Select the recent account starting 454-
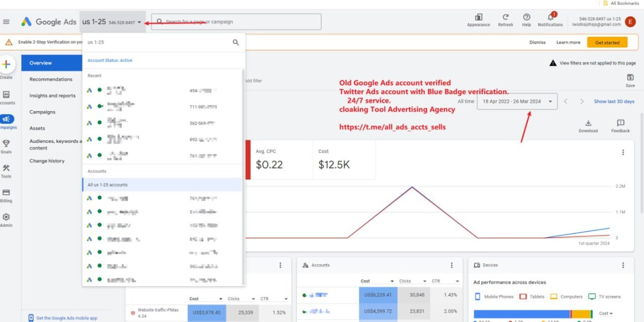Screen dimensions: 644x322 [162, 90]
